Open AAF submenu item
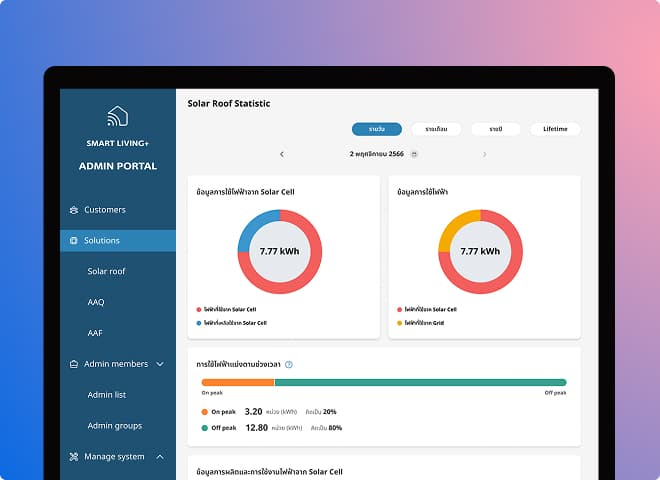Screen dimensions: 660x480 [x=95, y=333]
